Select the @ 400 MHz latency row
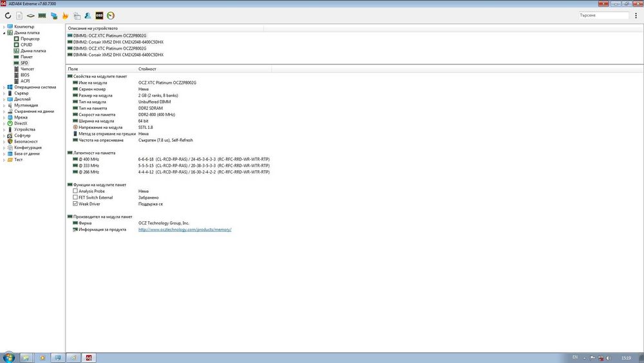This screenshot has height=363, width=644. point(171,159)
